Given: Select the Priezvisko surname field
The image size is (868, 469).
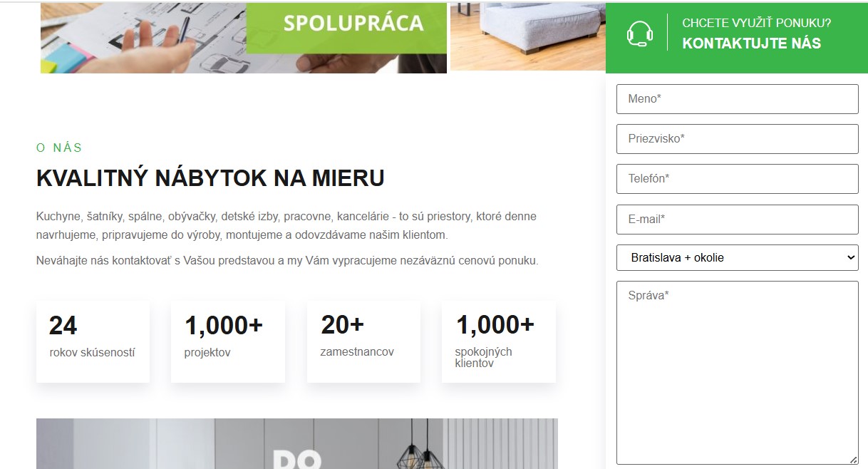Looking at the screenshot, I should pos(737,139).
